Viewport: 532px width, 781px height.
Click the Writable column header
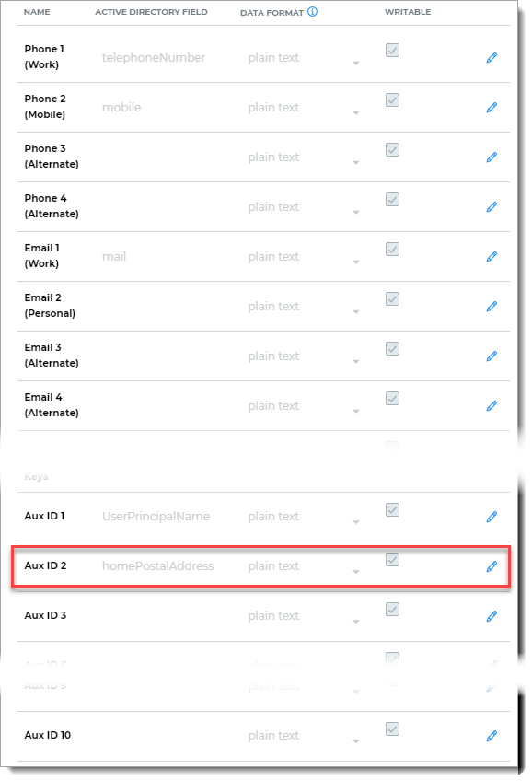tap(408, 12)
